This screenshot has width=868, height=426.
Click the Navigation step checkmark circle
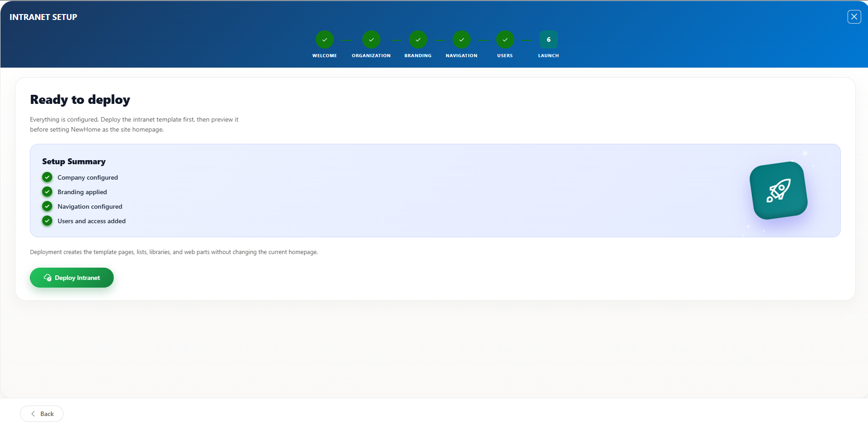pos(462,39)
